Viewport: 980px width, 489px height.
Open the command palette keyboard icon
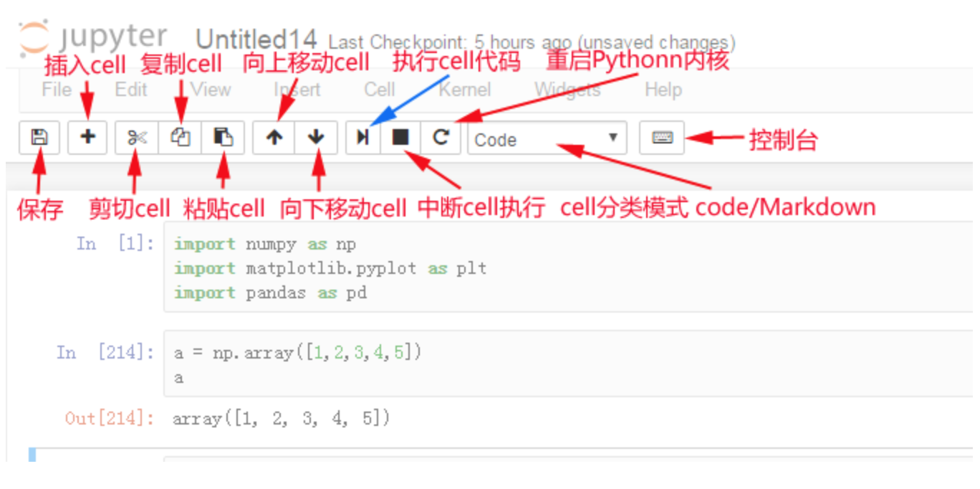pos(662,137)
